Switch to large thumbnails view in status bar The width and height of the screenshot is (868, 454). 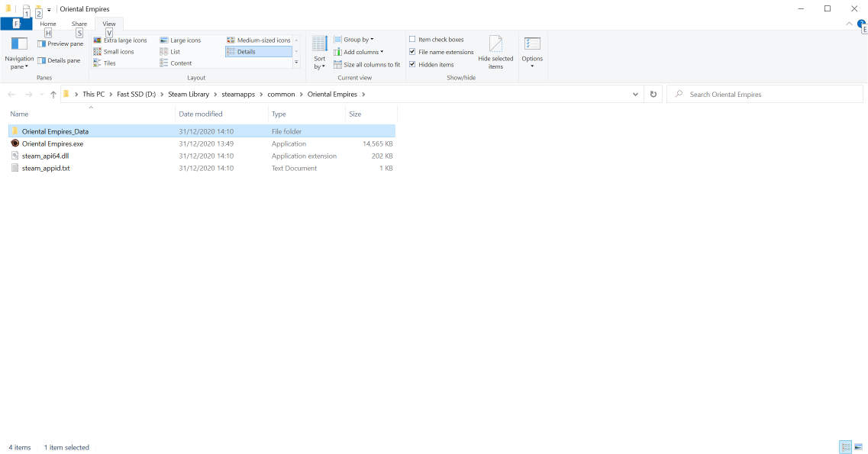coord(858,447)
